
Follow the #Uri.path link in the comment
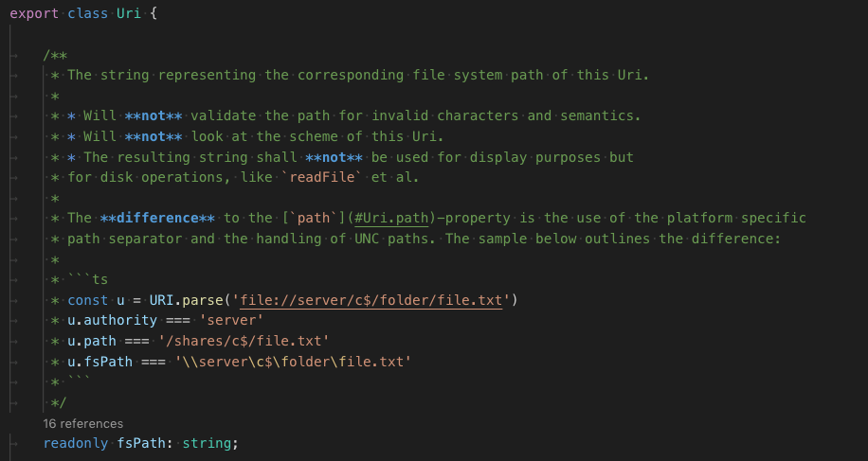(389, 218)
